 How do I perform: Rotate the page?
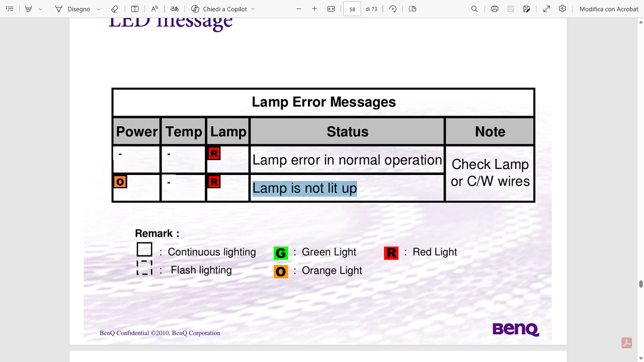click(x=393, y=9)
